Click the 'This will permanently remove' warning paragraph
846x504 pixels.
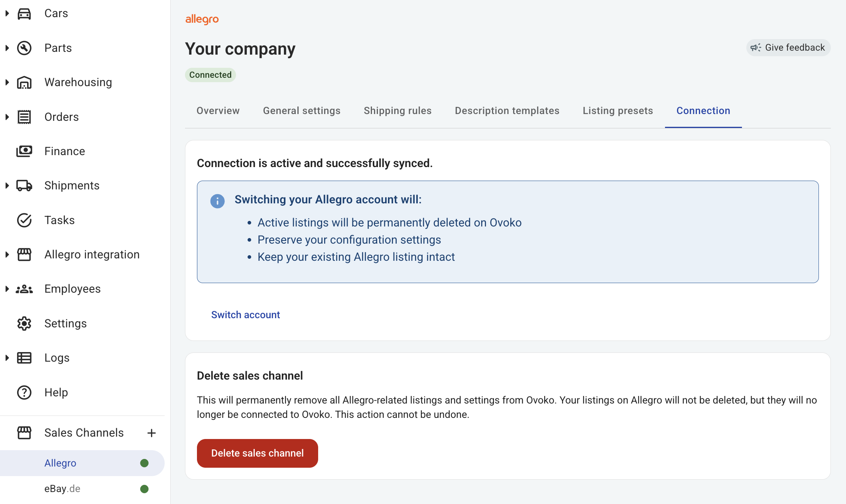coord(507,407)
